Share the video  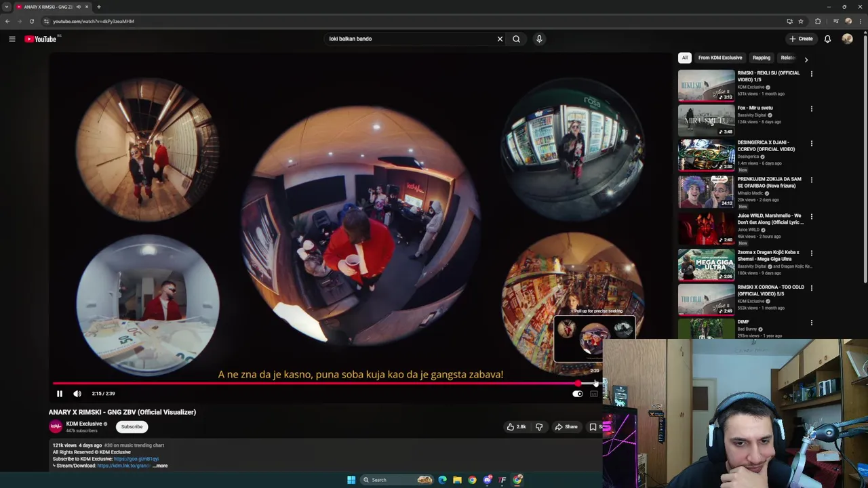pos(566,427)
